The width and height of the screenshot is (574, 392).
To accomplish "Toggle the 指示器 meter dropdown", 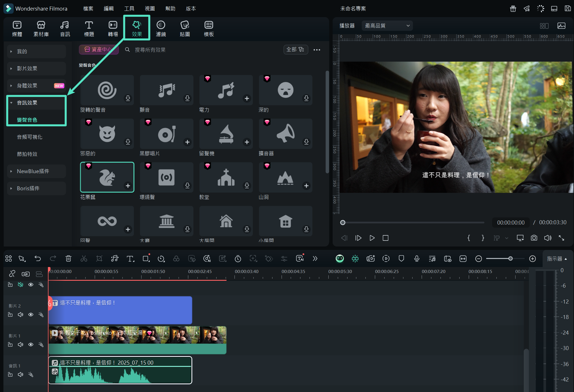I will pyautogui.click(x=557, y=259).
